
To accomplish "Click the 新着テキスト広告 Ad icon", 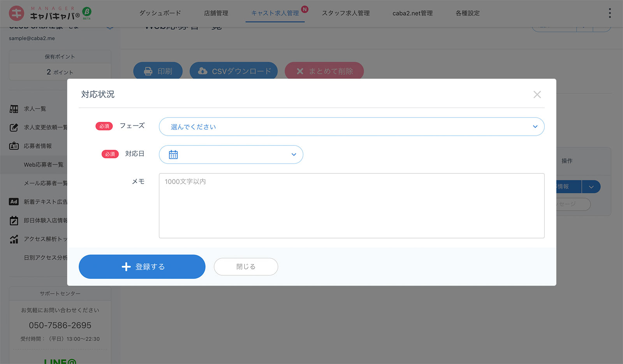I will pos(14,202).
